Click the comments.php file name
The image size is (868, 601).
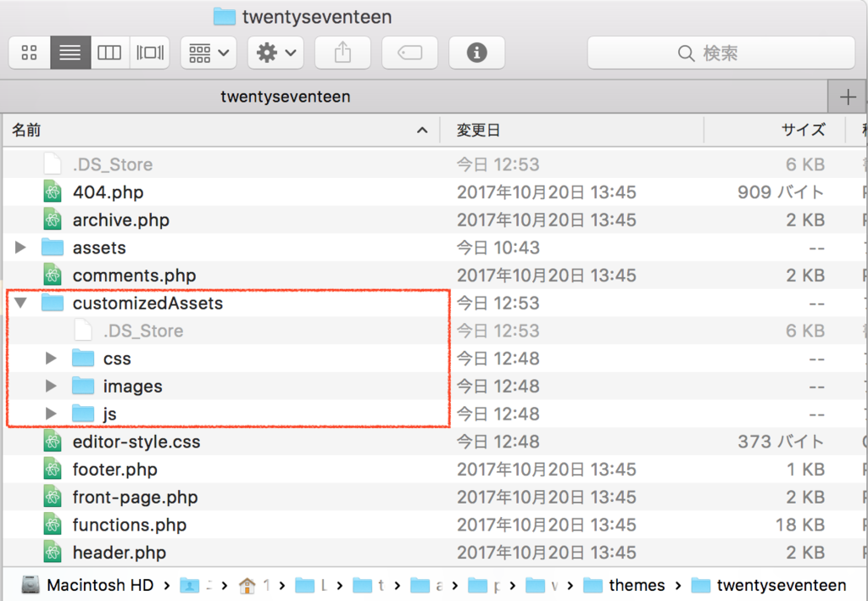click(x=134, y=275)
